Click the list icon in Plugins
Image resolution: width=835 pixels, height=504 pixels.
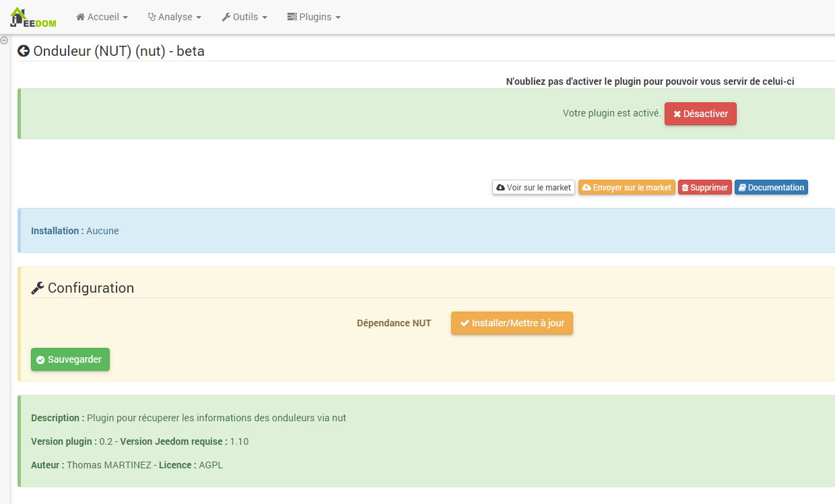(x=292, y=17)
